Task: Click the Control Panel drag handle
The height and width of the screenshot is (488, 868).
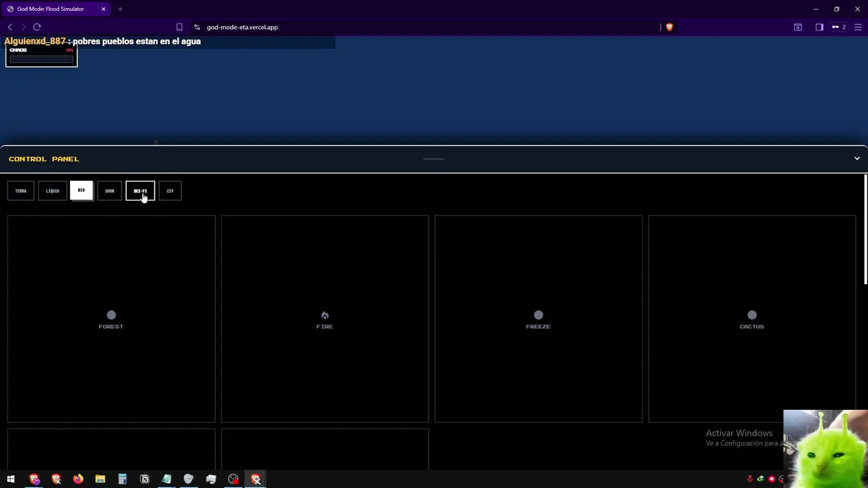Action: [x=434, y=159]
